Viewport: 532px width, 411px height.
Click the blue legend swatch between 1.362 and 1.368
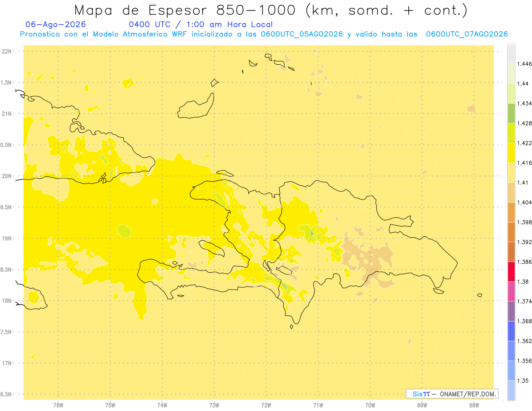(511, 331)
